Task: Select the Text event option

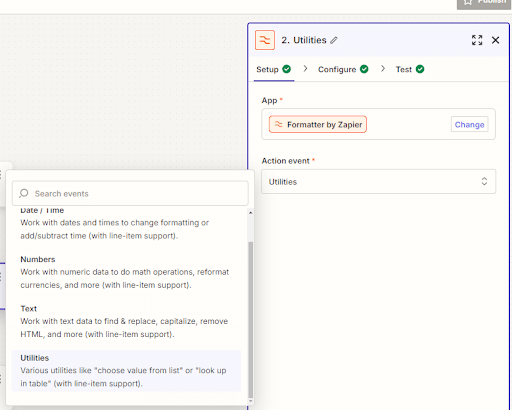Action: (x=126, y=321)
